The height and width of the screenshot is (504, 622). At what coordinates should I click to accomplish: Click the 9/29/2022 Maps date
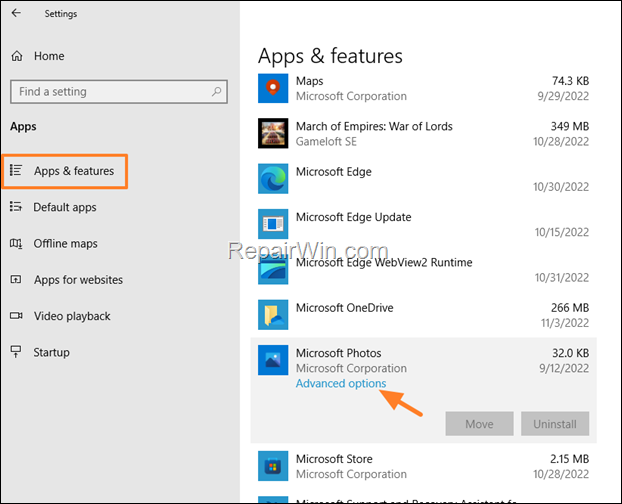(x=563, y=96)
